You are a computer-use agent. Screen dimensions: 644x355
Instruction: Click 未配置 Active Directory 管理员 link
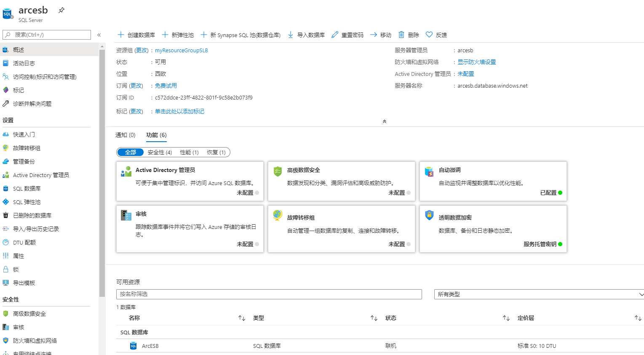[x=466, y=74]
